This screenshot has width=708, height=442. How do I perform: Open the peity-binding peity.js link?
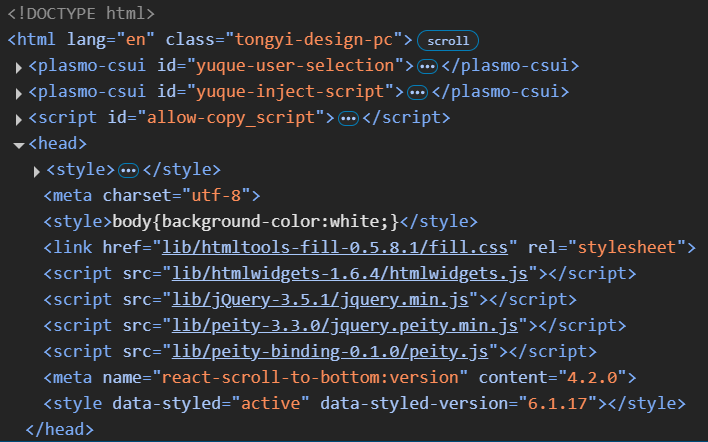330,352
